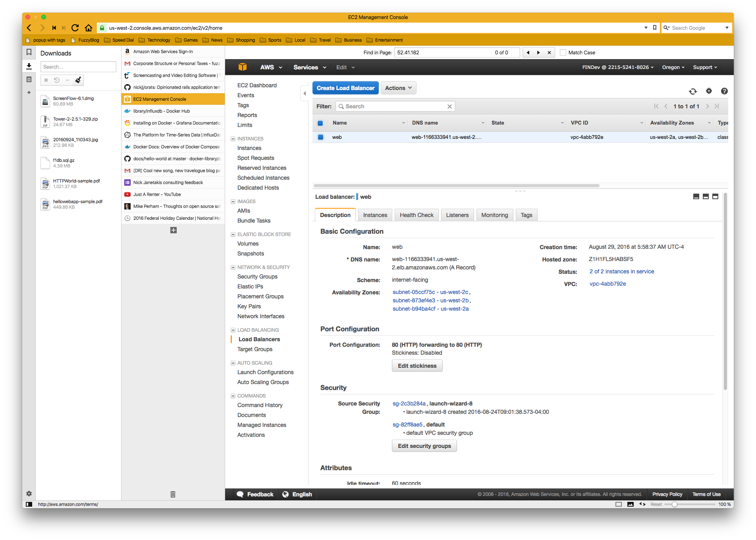The width and height of the screenshot is (756, 540).
Task: Open Target Groups in navigation
Action: (255, 349)
